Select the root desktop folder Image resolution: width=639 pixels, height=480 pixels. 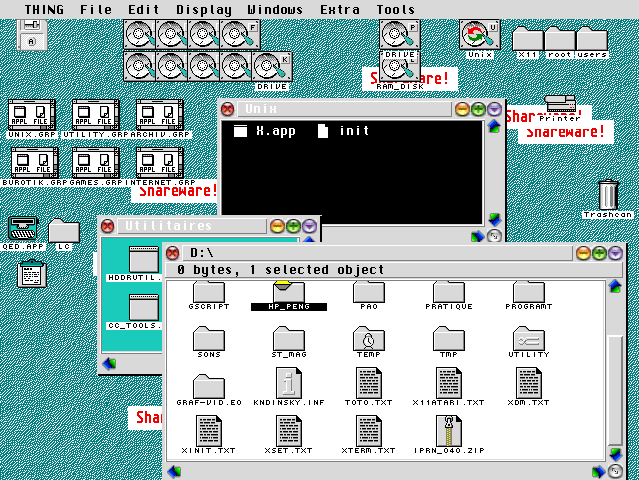560,42
